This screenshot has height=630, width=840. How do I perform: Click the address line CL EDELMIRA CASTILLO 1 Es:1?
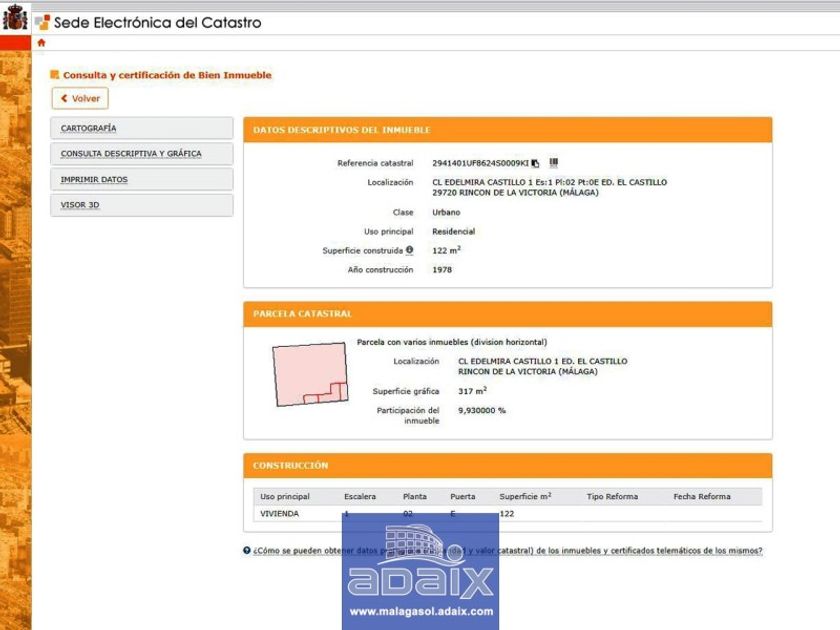tap(550, 182)
